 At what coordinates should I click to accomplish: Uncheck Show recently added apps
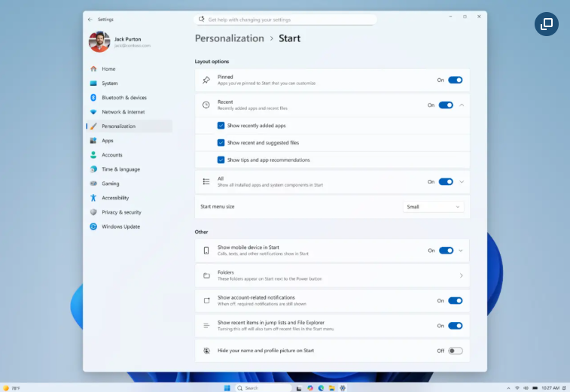point(221,126)
